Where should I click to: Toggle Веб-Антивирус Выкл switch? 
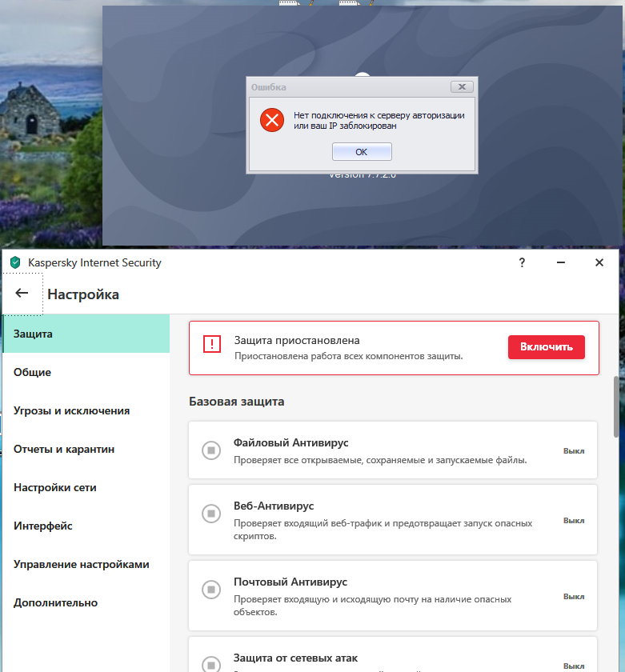tap(574, 520)
